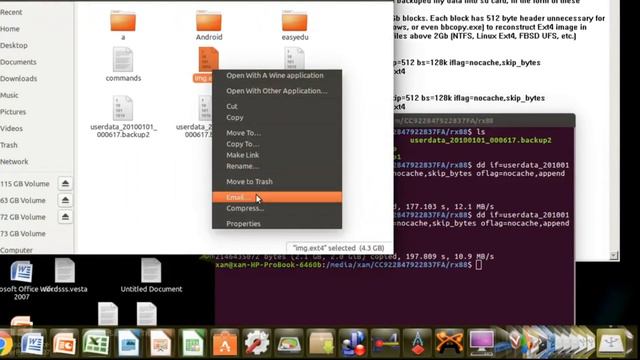Open Properties from the context menu
This screenshot has width=640, height=360.
coord(277,224)
